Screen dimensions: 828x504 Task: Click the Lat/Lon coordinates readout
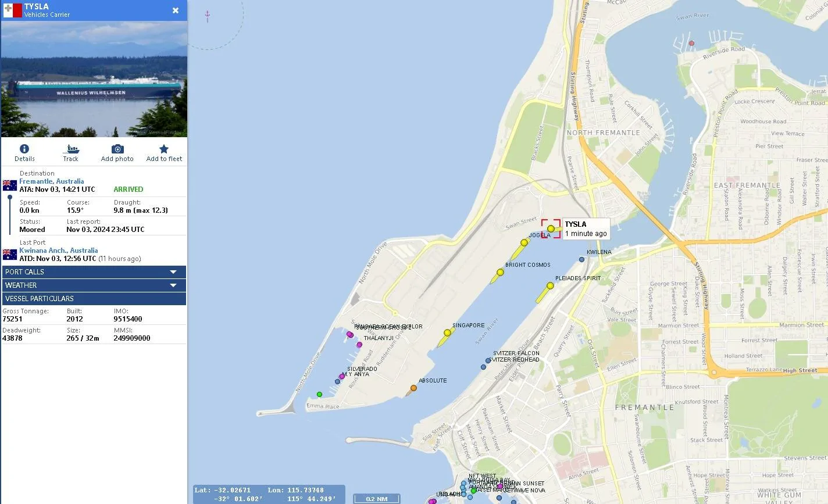click(x=269, y=494)
